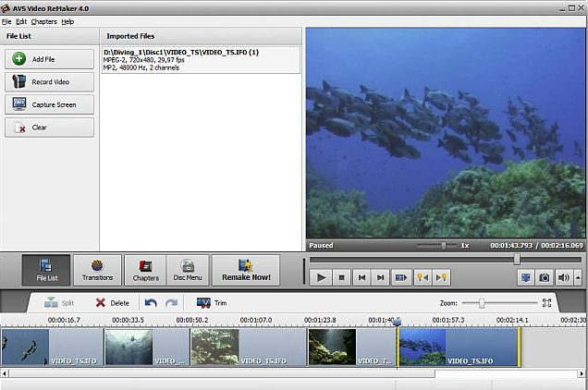This screenshot has height=390, width=588.
Task: Switch to the Transitions tab
Action: [x=97, y=270]
